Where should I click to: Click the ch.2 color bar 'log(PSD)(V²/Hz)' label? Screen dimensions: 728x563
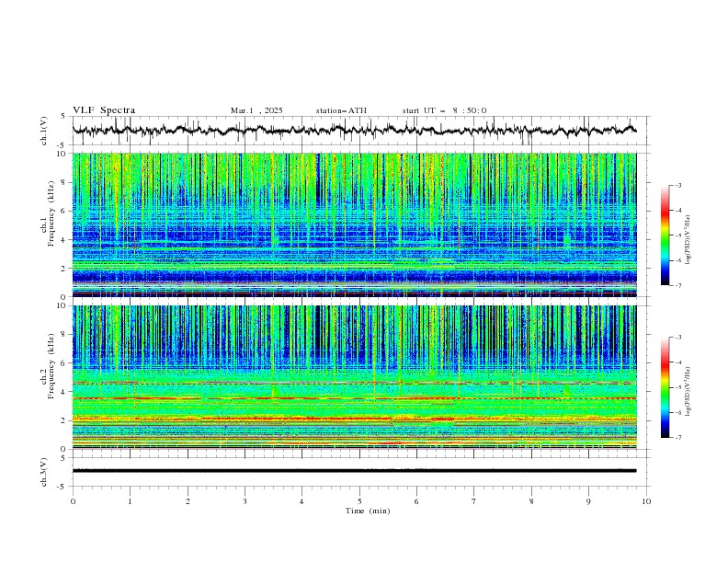(688, 392)
